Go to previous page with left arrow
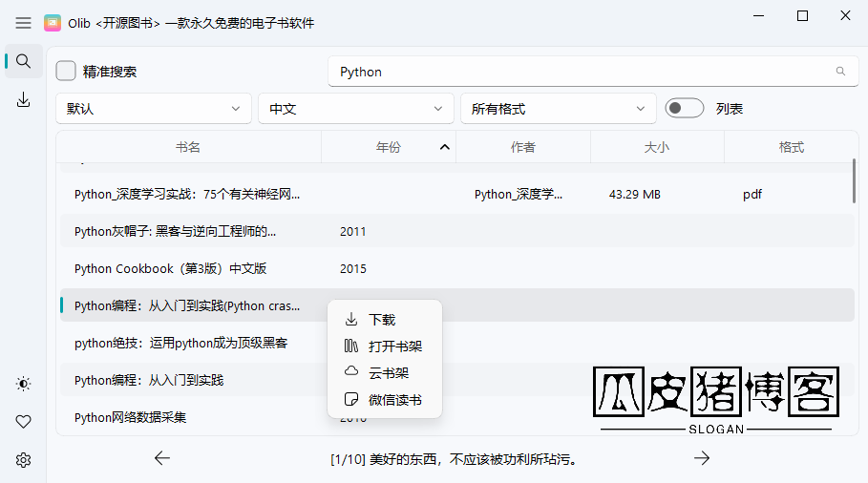This screenshot has height=483, width=868. click(162, 458)
